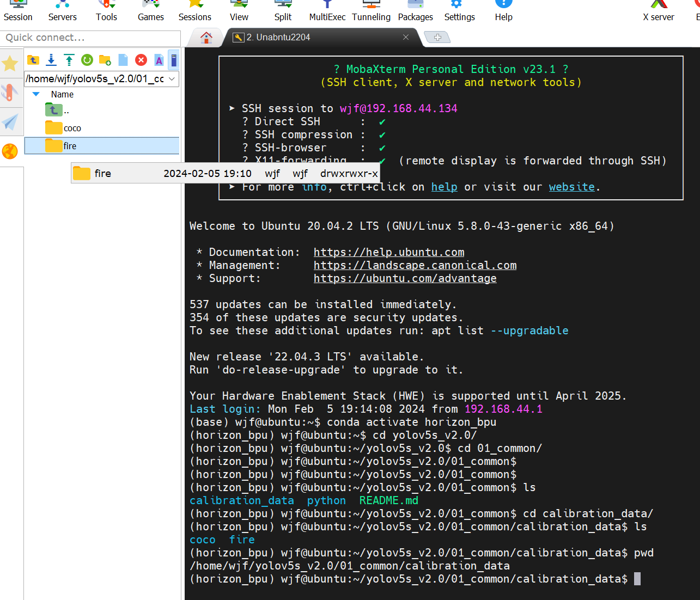Image resolution: width=700 pixels, height=600 pixels.
Task: Select the coco folder
Action: pyautogui.click(x=72, y=128)
